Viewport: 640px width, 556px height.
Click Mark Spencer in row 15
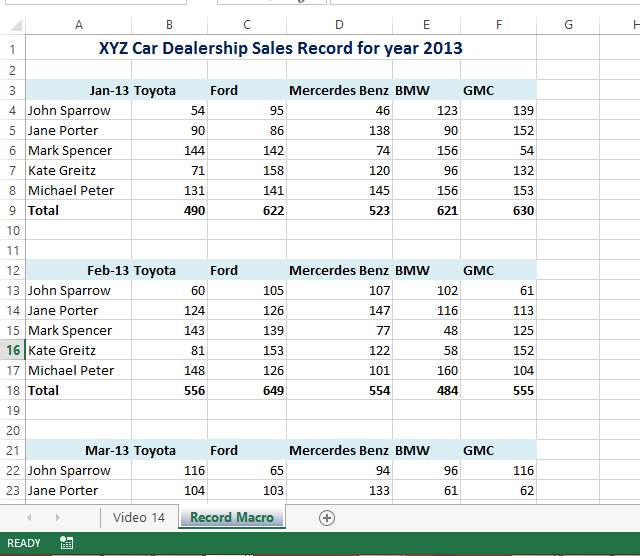79,330
